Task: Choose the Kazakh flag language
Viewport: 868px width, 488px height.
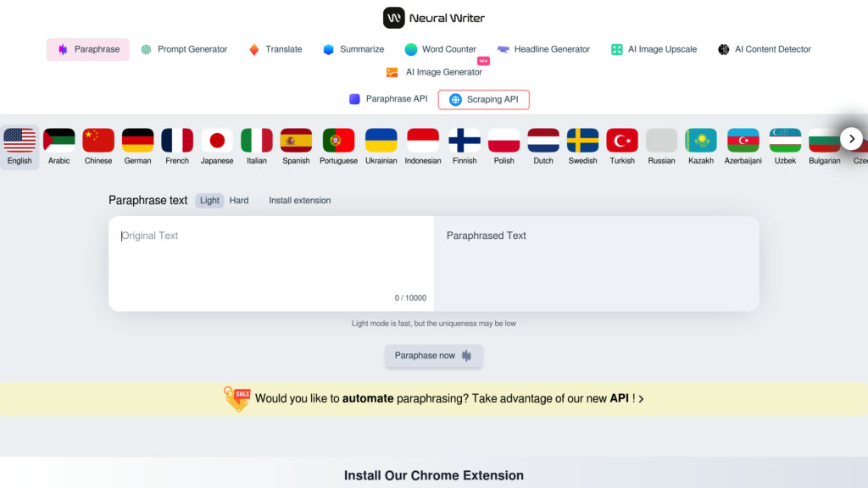Action: click(701, 141)
